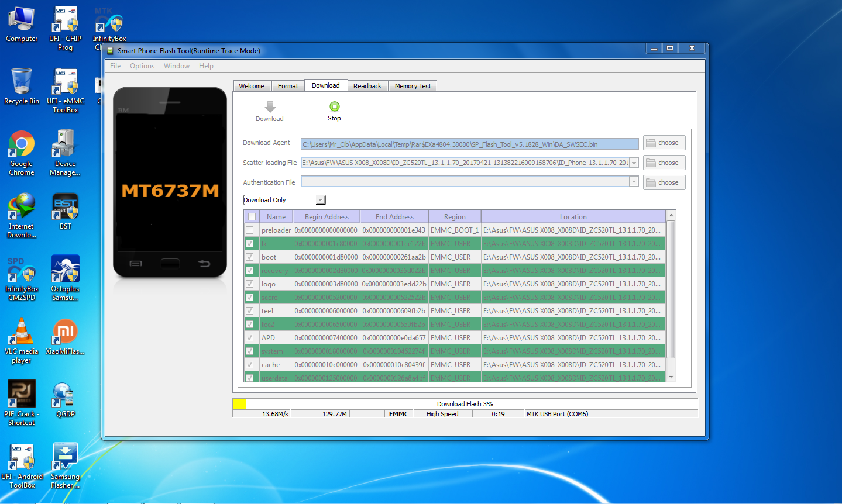Switch to the Format tab
The image size is (842, 504).
[288, 86]
